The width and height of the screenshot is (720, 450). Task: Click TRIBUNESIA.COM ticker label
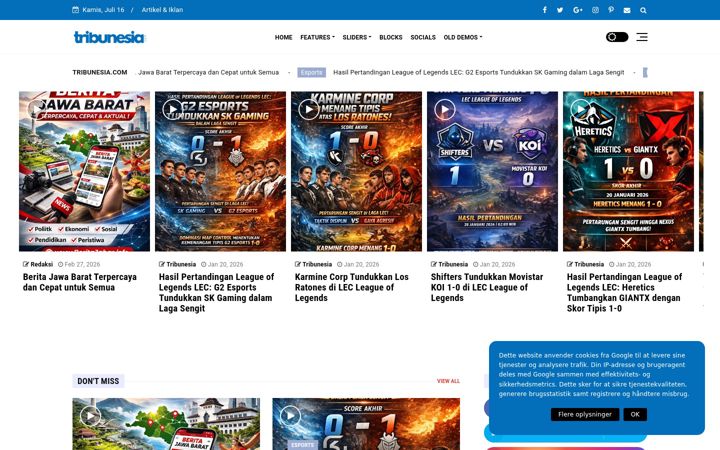pyautogui.click(x=100, y=72)
